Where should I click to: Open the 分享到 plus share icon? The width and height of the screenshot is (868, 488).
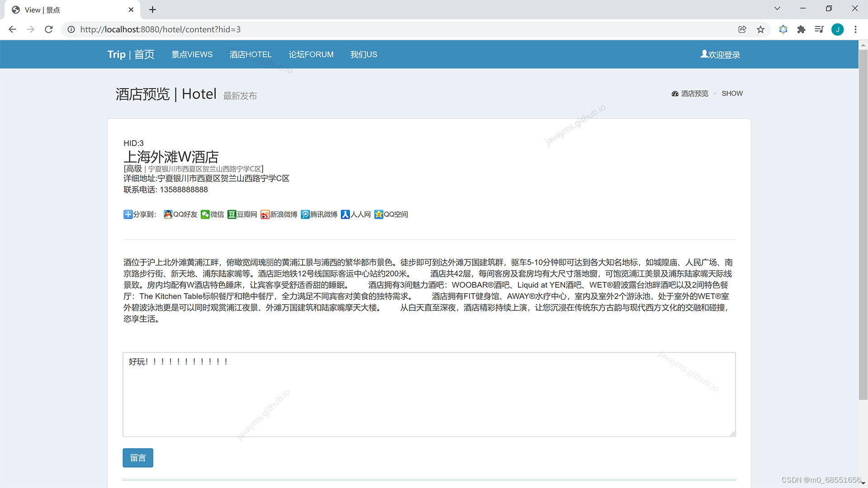click(x=128, y=214)
